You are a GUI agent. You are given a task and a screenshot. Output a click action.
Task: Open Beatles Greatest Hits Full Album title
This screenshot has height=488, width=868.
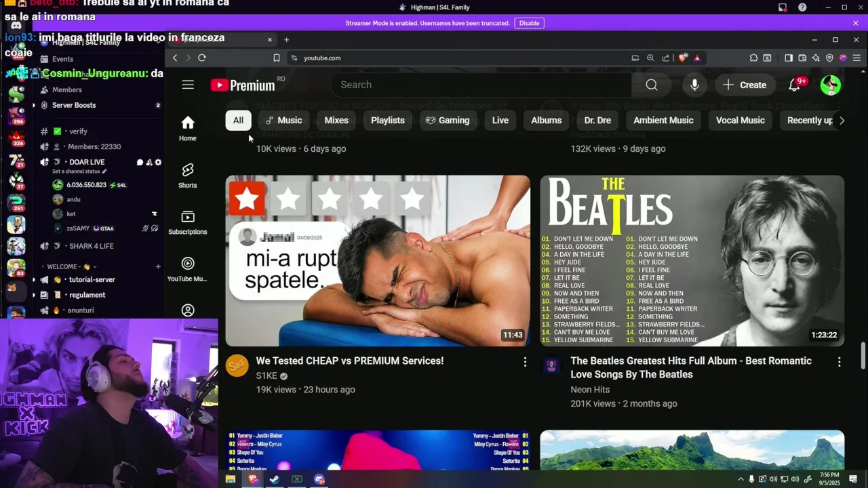pyautogui.click(x=691, y=368)
